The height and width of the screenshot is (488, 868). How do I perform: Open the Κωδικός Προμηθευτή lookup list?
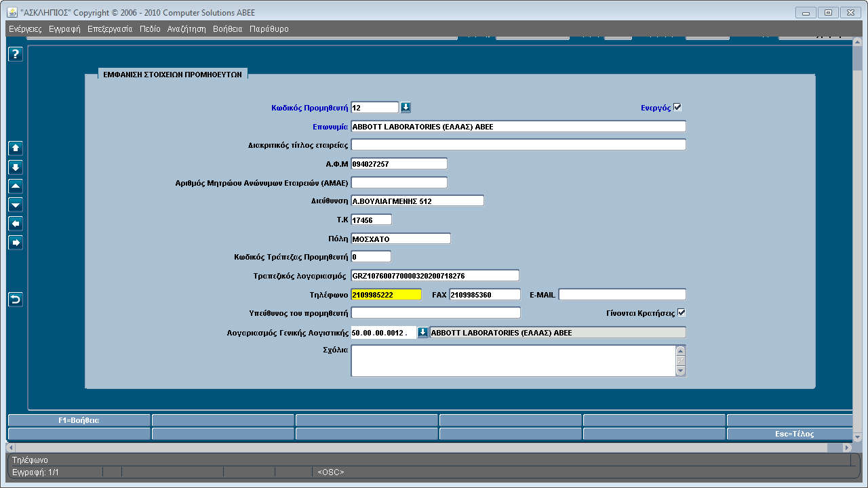point(406,107)
